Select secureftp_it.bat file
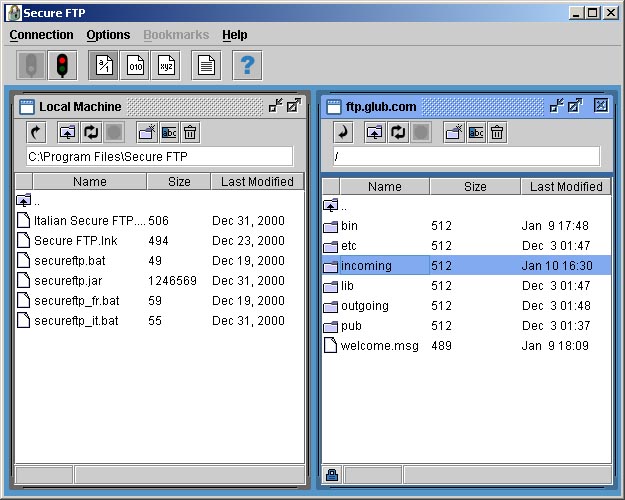The image size is (625, 500). point(159,320)
